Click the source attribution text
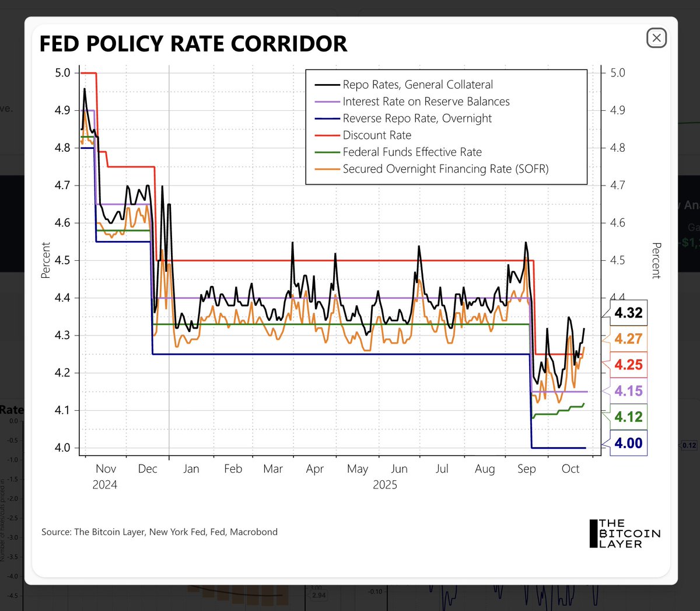Screen dimensions: 700x611 coord(159,532)
